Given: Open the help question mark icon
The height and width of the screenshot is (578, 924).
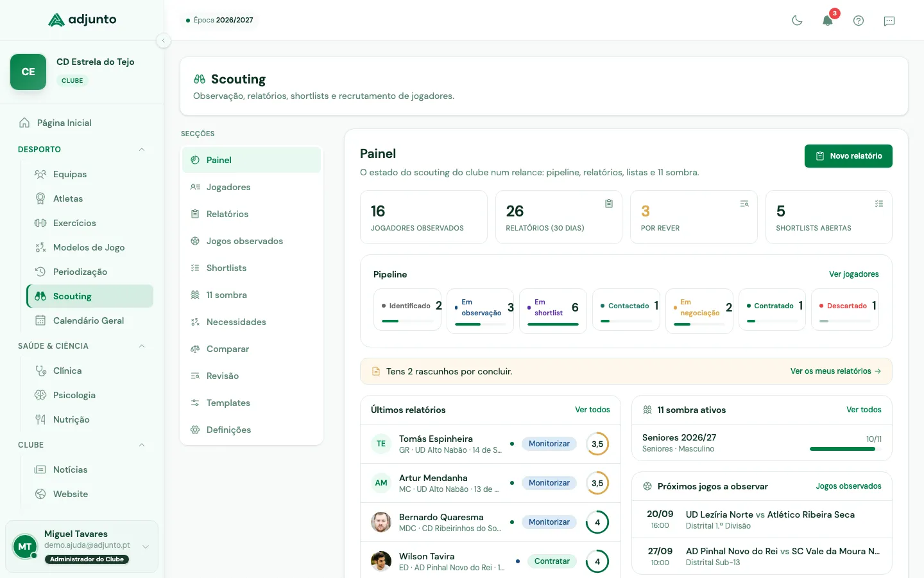Looking at the screenshot, I should 859,21.
